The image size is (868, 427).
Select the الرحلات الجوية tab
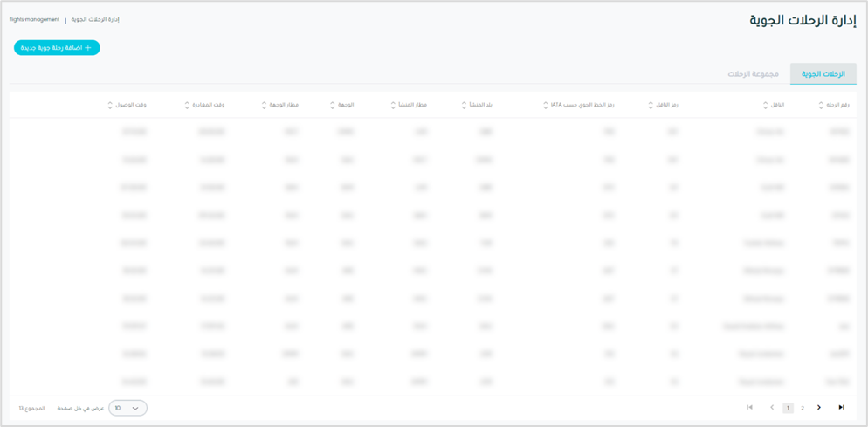click(x=823, y=74)
